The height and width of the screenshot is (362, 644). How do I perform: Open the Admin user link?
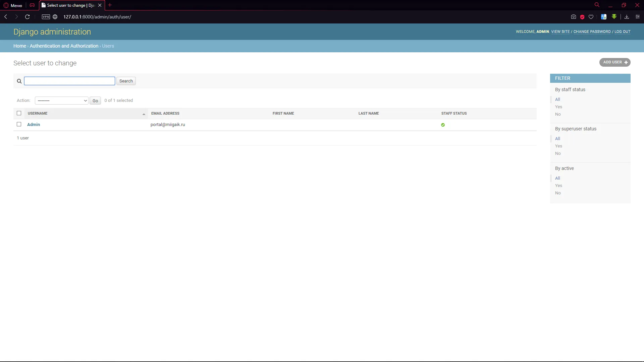34,125
